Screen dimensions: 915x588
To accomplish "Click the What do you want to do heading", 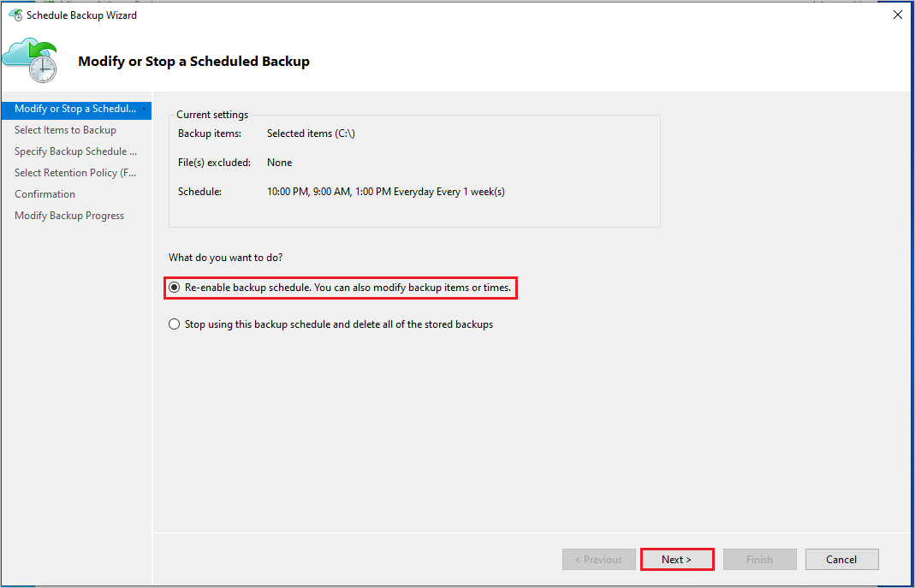I will tap(225, 257).
